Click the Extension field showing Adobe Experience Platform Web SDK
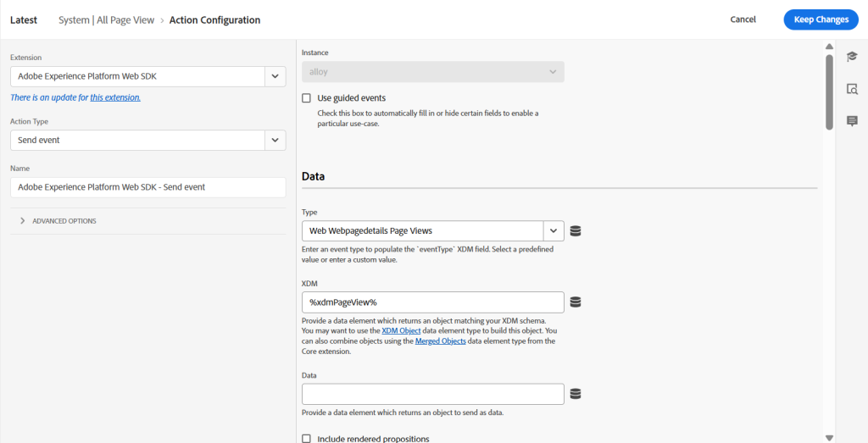868x443 pixels. (138, 76)
